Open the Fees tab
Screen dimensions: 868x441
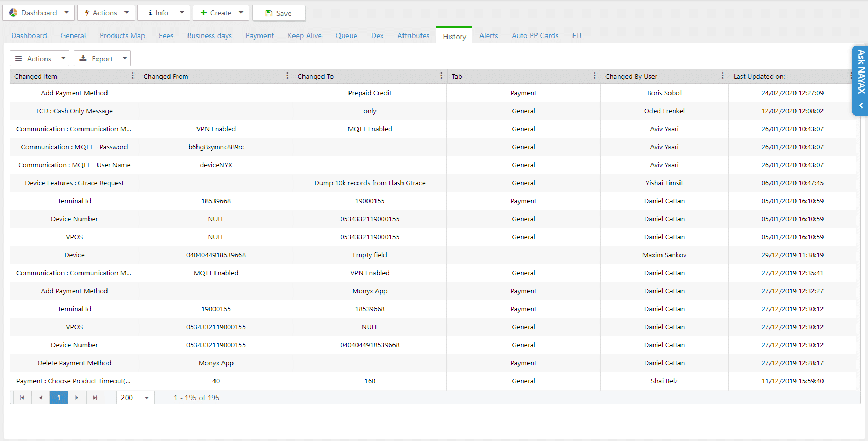pyautogui.click(x=166, y=35)
